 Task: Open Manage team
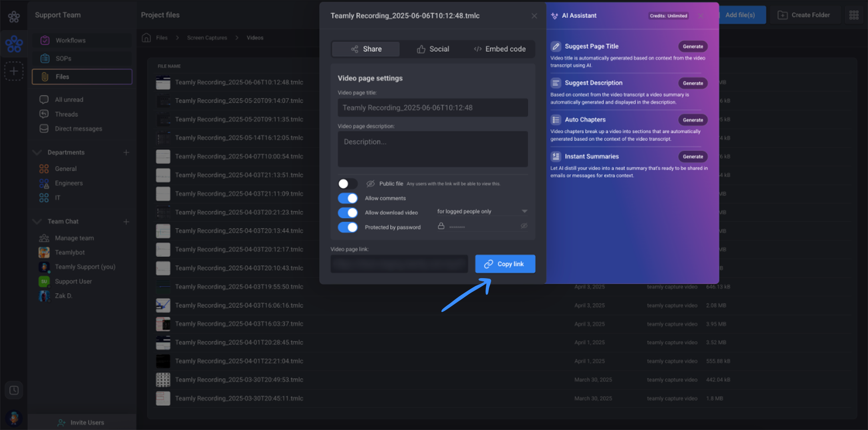74,238
